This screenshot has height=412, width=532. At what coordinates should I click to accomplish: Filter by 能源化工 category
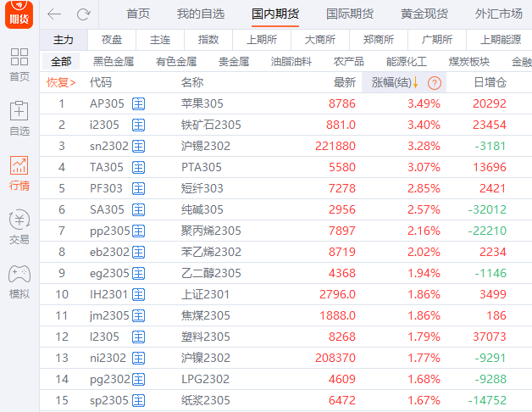click(407, 61)
